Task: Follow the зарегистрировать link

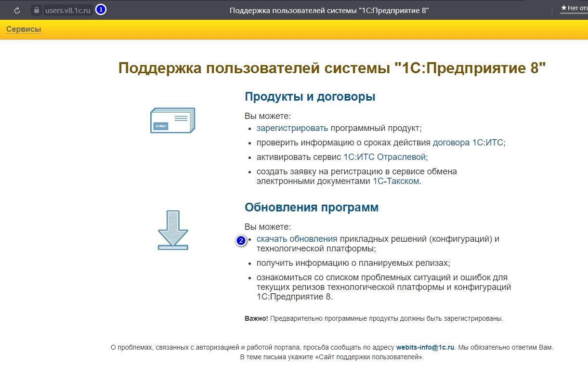Action: pyautogui.click(x=292, y=128)
